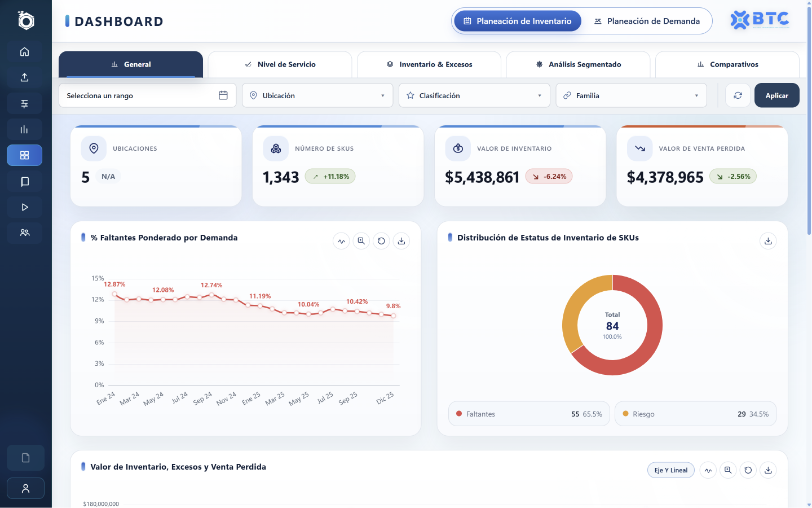Viewport: 812px width, 508px height.
Task: Select the dashboard grid icon in sidebar
Action: click(24, 155)
